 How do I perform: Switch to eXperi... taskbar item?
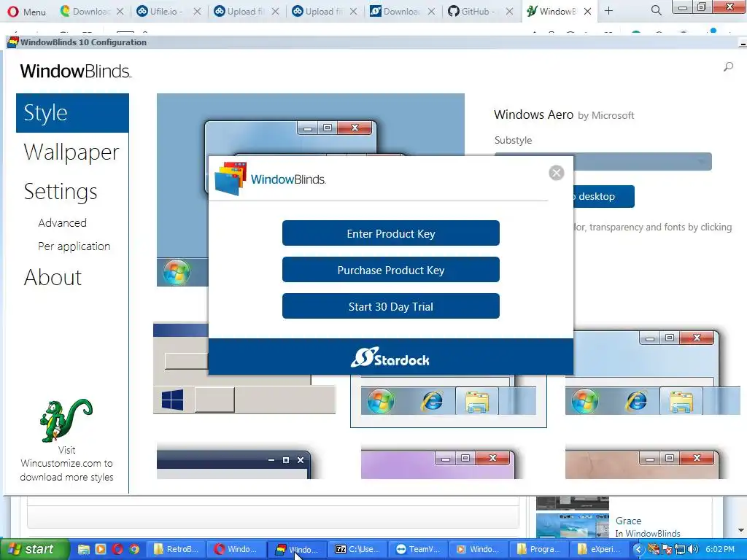click(x=600, y=549)
